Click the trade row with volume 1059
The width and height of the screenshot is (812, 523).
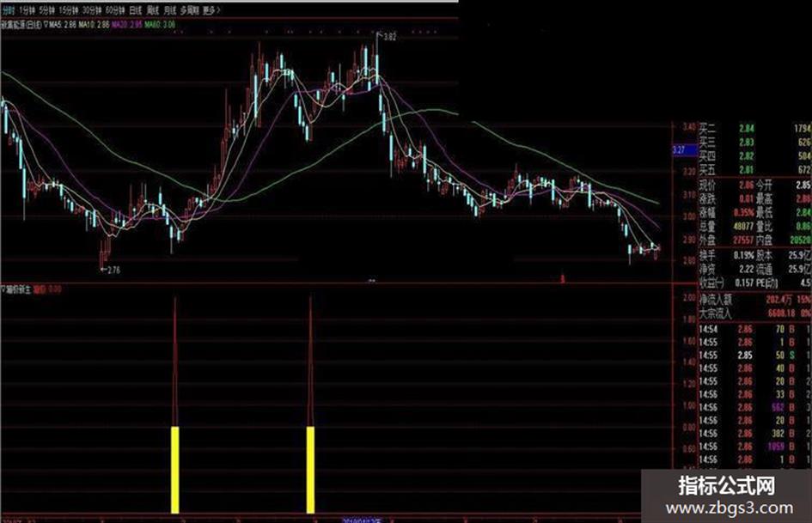[x=754, y=447]
